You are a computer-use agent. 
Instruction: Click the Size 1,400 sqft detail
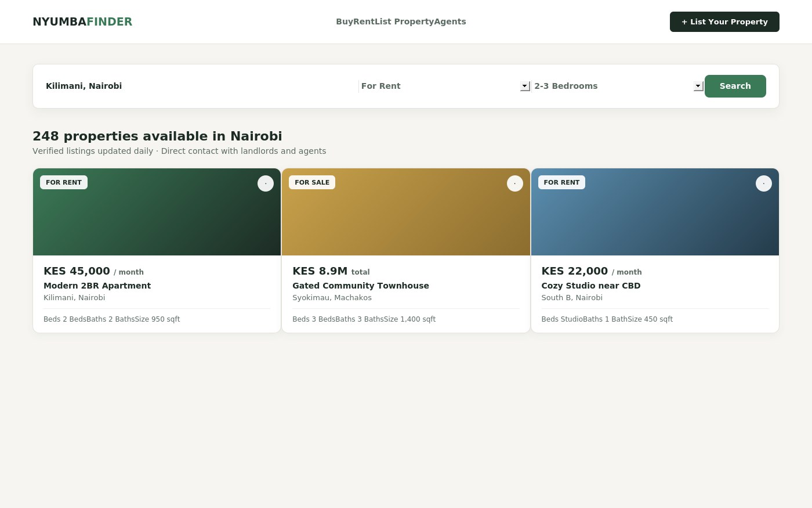[410, 319]
